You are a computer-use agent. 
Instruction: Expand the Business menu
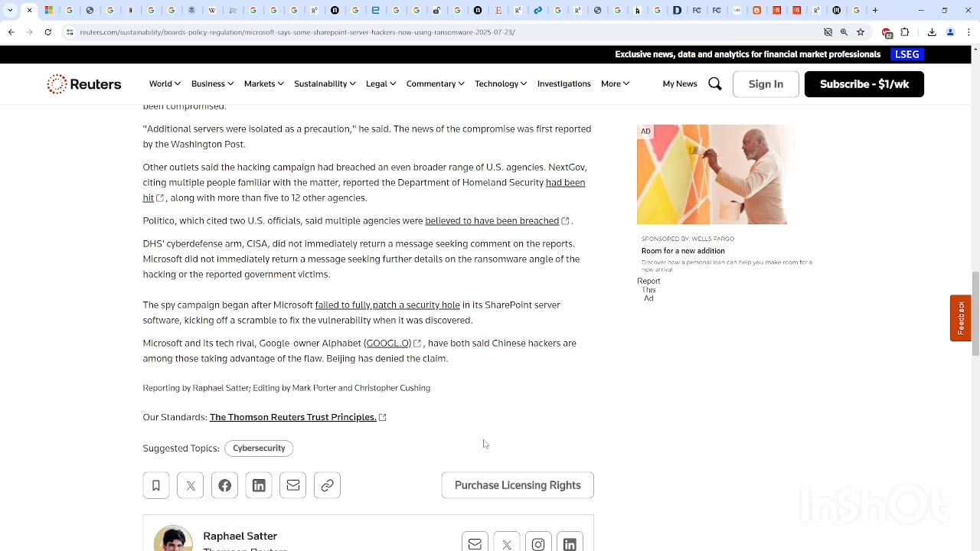coord(213,84)
